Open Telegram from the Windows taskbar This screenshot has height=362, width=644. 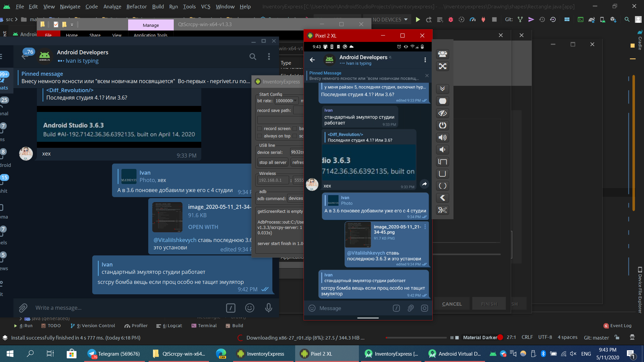coord(114,354)
